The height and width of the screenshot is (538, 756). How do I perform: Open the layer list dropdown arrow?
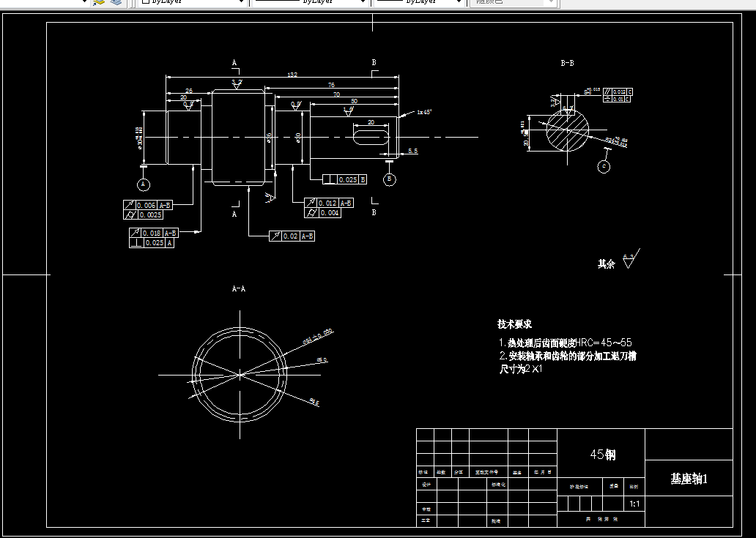(x=84, y=2)
